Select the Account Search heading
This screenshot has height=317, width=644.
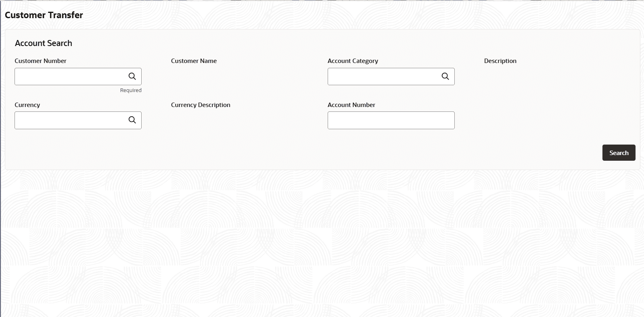pos(44,43)
